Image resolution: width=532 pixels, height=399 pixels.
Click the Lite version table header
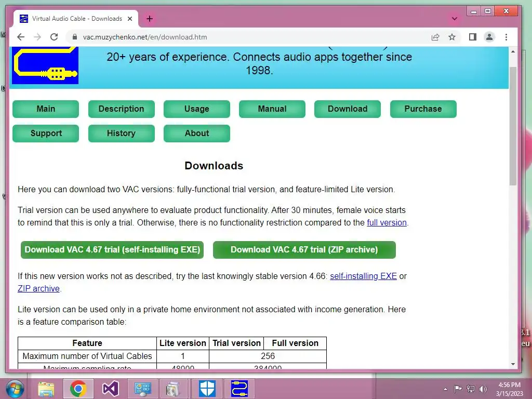[183, 343]
